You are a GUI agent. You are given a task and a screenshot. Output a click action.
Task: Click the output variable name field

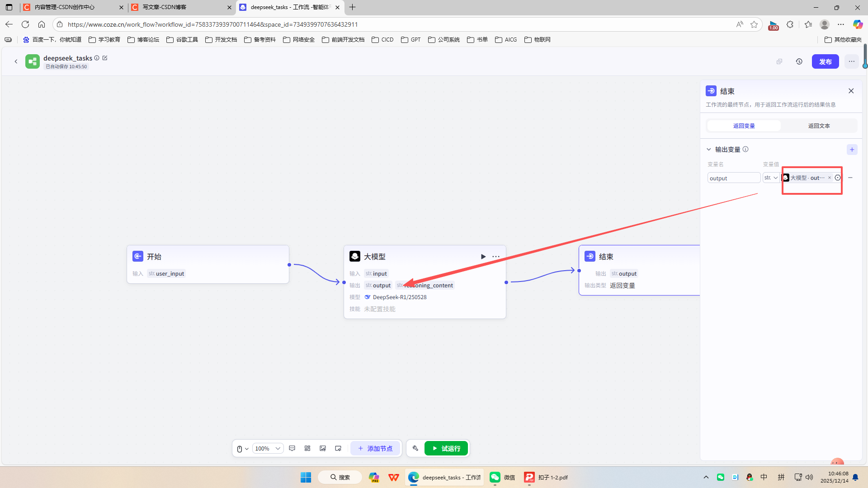click(x=733, y=178)
